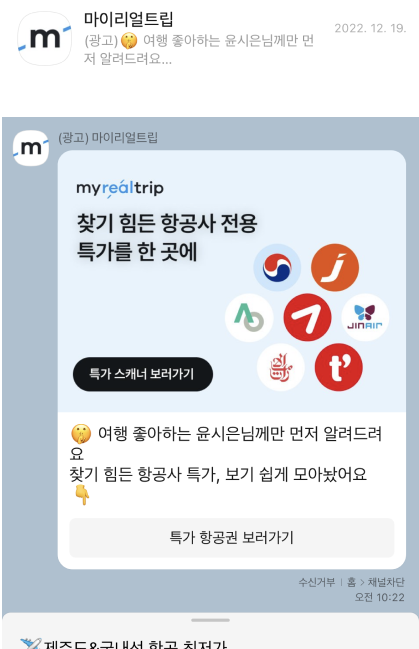The height and width of the screenshot is (649, 419).
Task: Tap the large MyRealTrip profile icon in the header
Action: 44,38
